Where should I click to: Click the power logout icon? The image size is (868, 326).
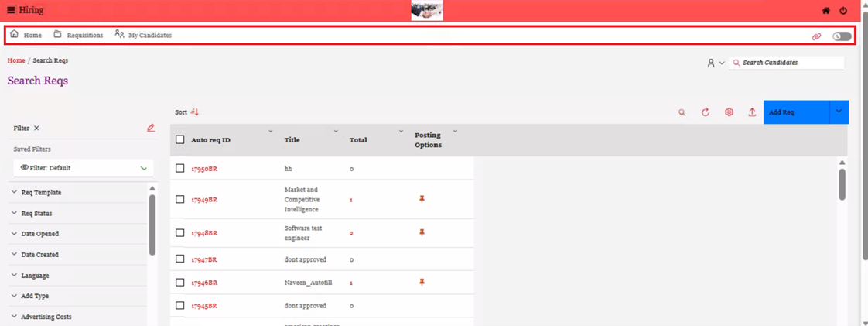tap(844, 11)
